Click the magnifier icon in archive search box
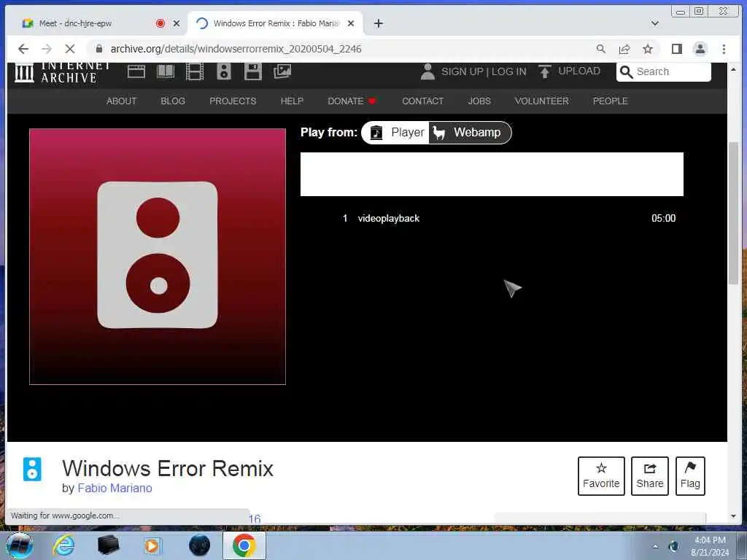 [627, 72]
